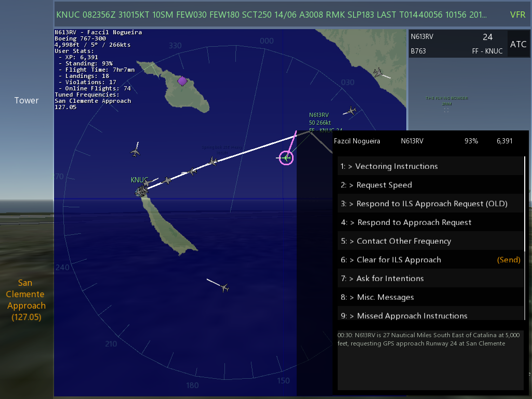The image size is (532, 399).
Task: Open Missed Approach Instructions submenu
Action: [431, 313]
